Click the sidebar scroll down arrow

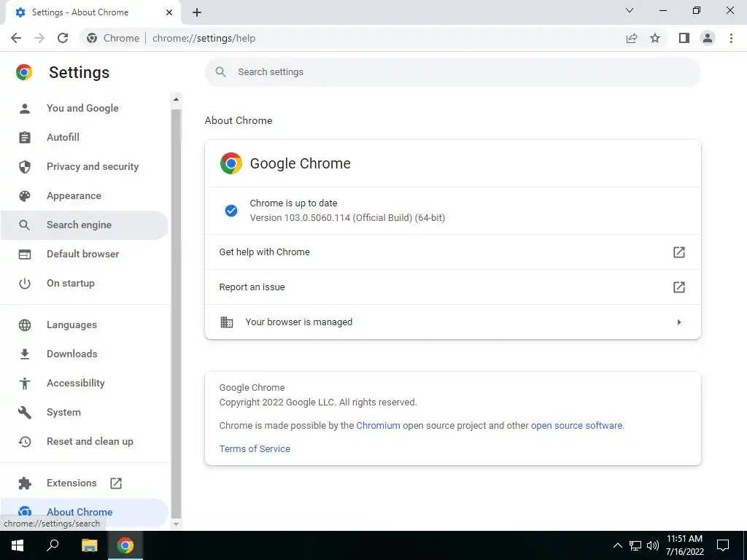pos(176,524)
